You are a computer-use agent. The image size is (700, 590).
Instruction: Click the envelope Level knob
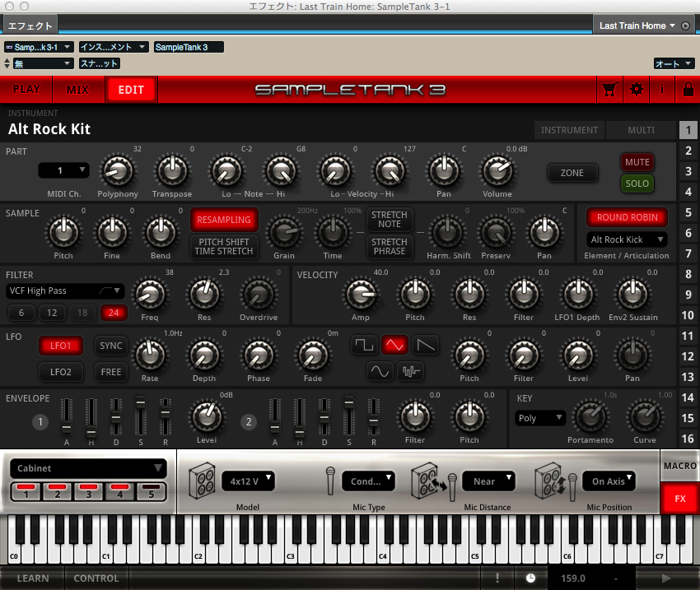point(207,417)
